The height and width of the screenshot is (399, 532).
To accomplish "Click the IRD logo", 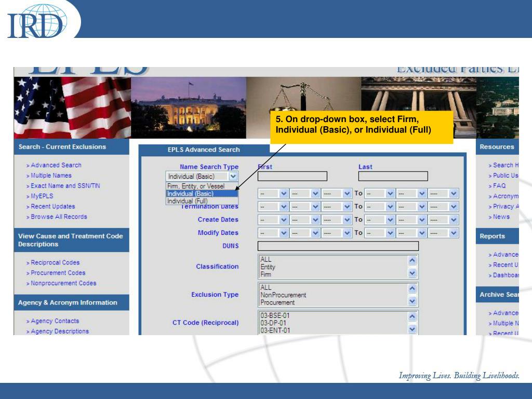I will (x=37, y=20).
